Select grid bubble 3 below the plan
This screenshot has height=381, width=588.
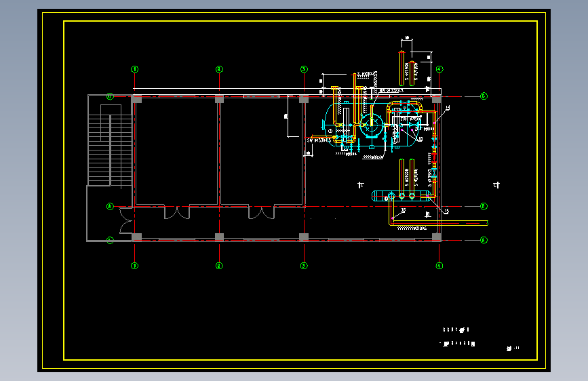[x=304, y=266]
